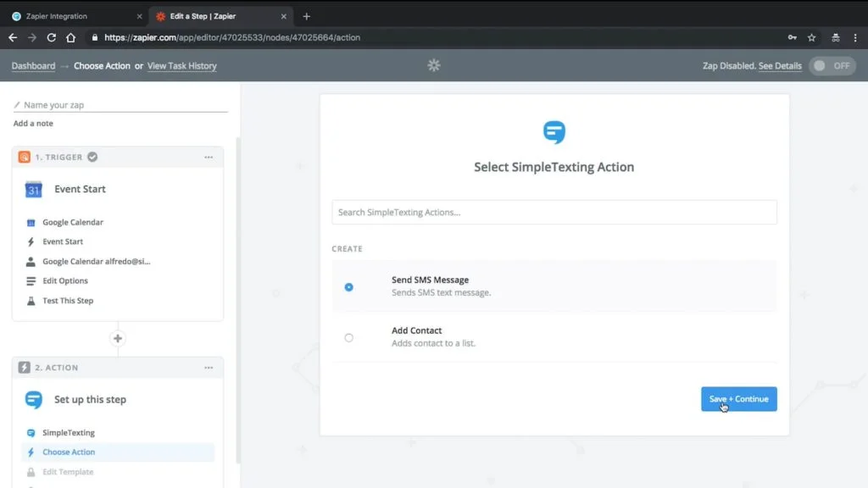868x488 pixels.
Task: Select the Send SMS Message radio option
Action: pos(348,287)
